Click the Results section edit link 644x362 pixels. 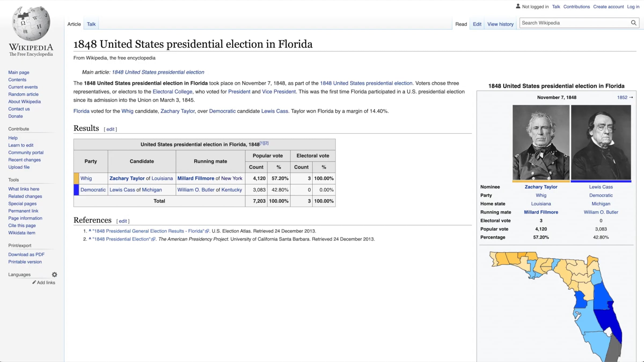pos(110,129)
